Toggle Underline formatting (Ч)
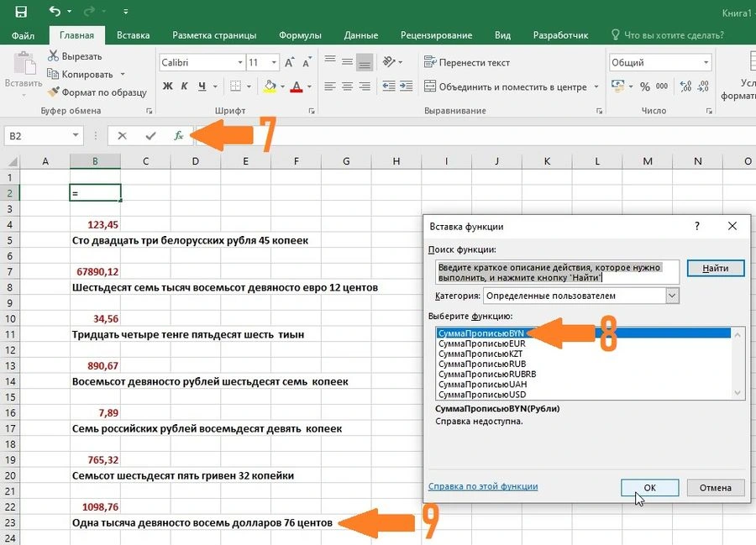Viewport: 756px width, 545px height. point(202,86)
